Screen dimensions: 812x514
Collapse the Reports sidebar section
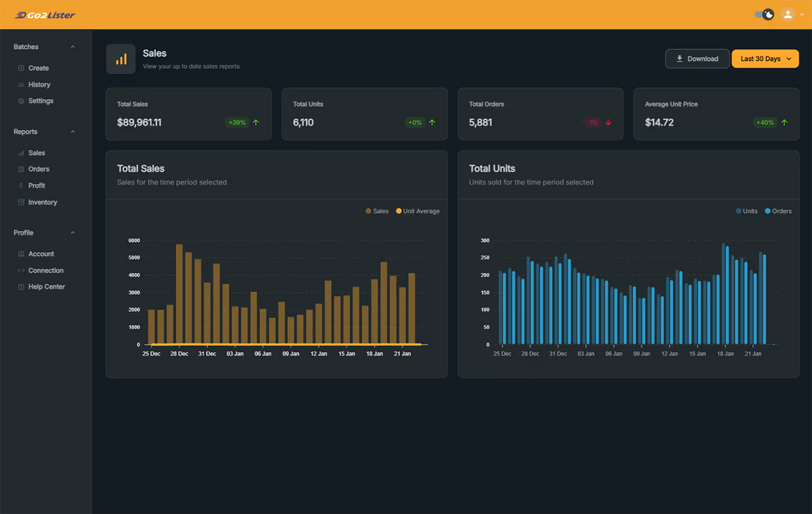73,132
